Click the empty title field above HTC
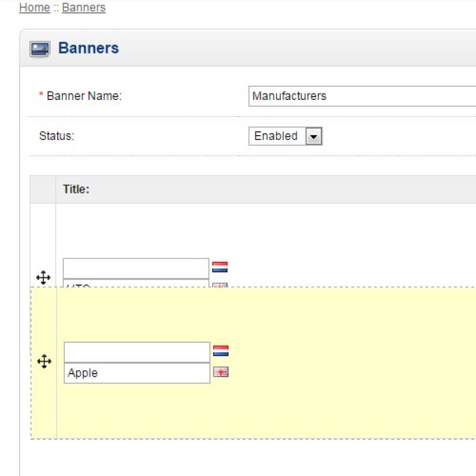The width and height of the screenshot is (476, 476). [136, 268]
